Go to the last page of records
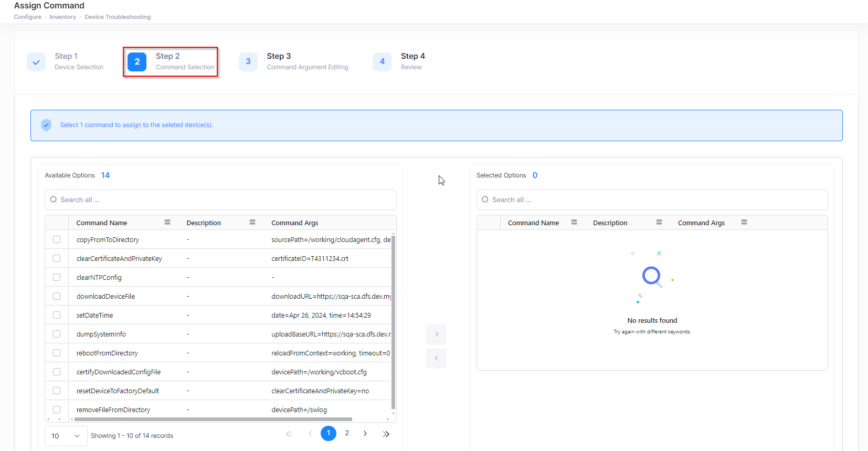This screenshot has width=868, height=451. coord(386,434)
